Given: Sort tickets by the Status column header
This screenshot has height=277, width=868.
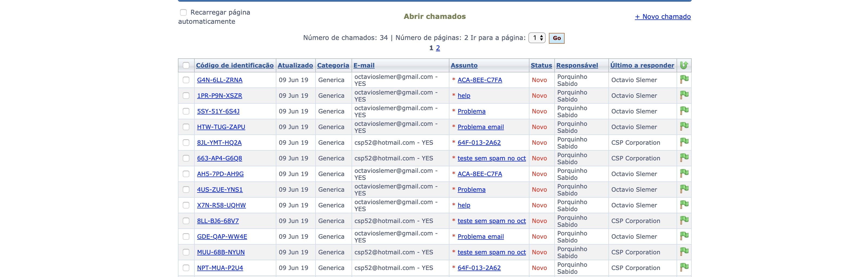Looking at the screenshot, I should click(541, 65).
